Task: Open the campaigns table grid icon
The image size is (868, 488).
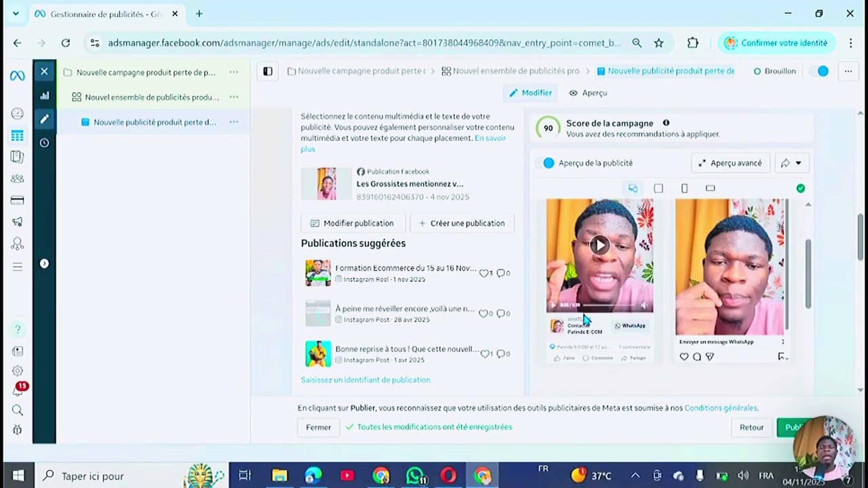Action: pos(17,136)
